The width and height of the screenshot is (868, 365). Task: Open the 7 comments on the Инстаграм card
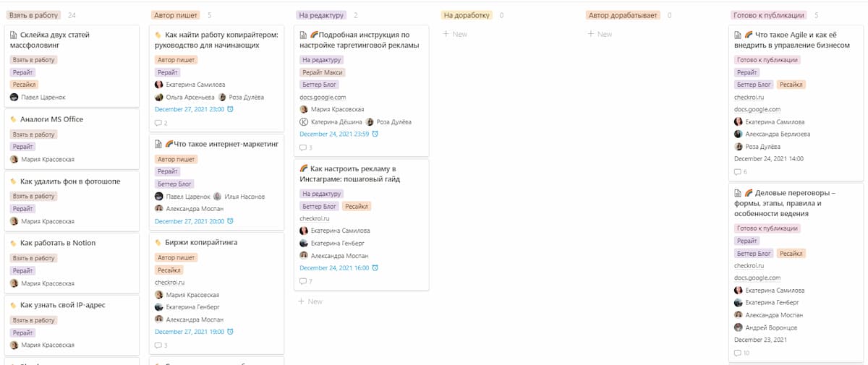click(x=306, y=281)
